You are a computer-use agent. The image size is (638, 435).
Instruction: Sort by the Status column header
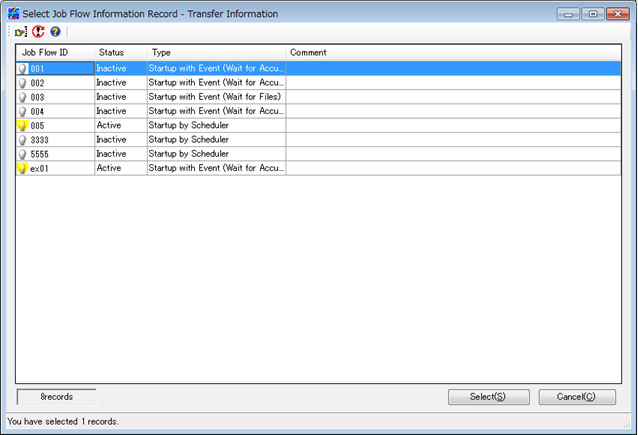coord(120,52)
